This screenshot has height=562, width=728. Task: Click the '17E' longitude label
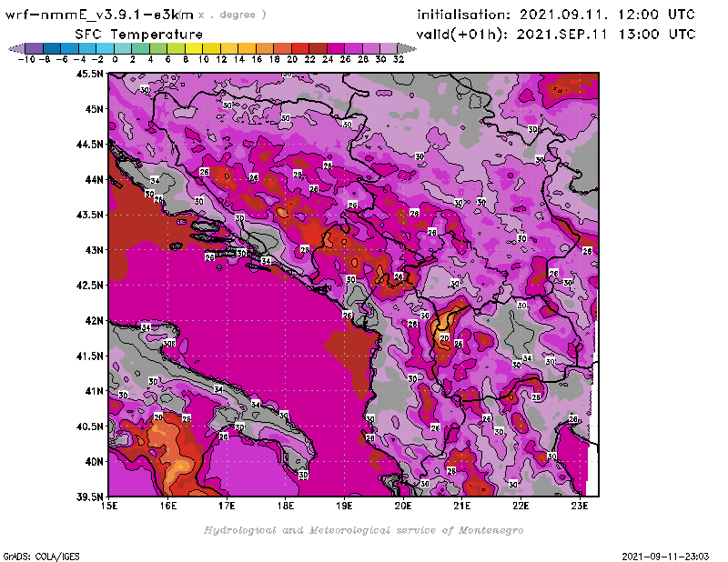coord(227,506)
